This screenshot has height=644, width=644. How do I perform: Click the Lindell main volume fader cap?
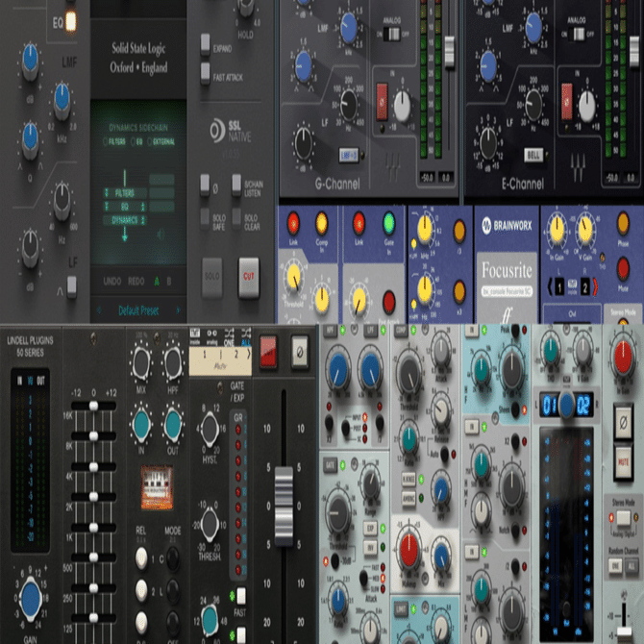click(284, 507)
